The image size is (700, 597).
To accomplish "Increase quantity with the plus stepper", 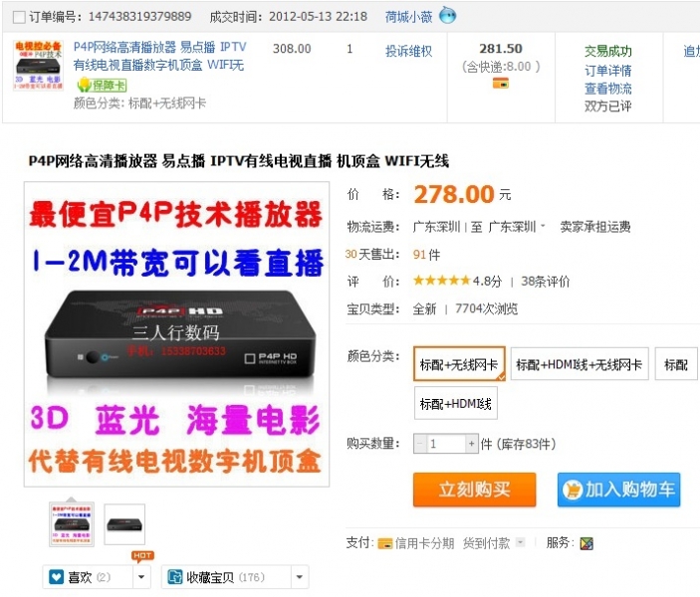I will click(471, 444).
